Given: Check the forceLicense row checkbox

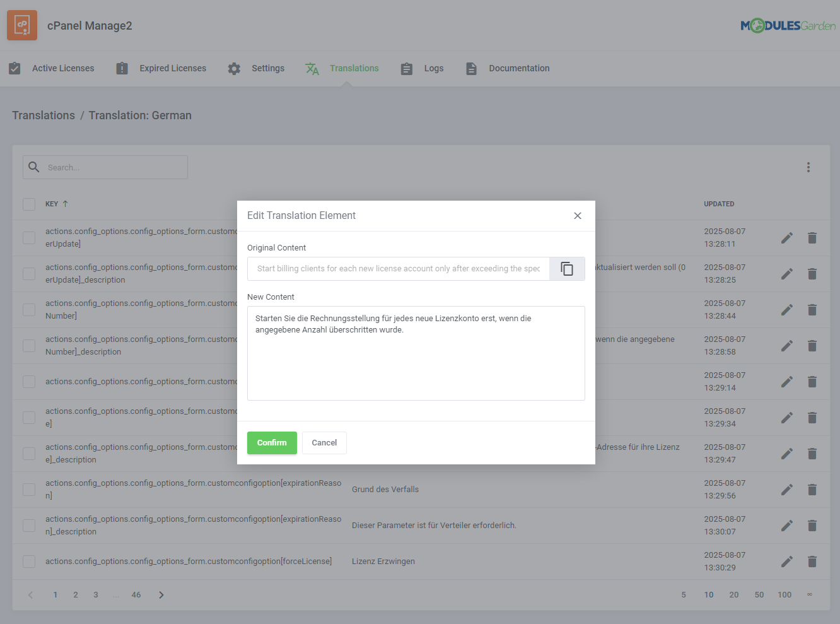Looking at the screenshot, I should 29,561.
